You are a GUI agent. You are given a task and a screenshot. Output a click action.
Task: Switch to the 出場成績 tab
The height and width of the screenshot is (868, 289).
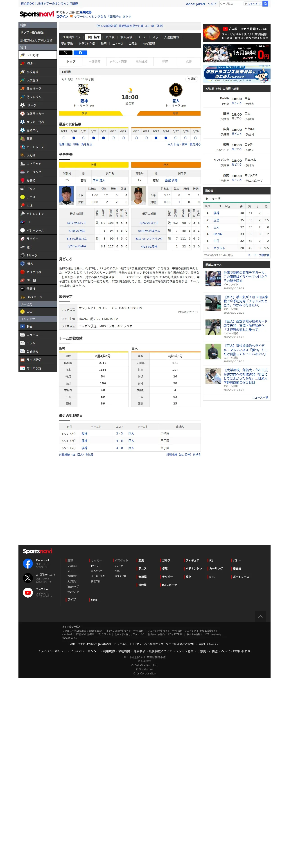click(x=142, y=62)
